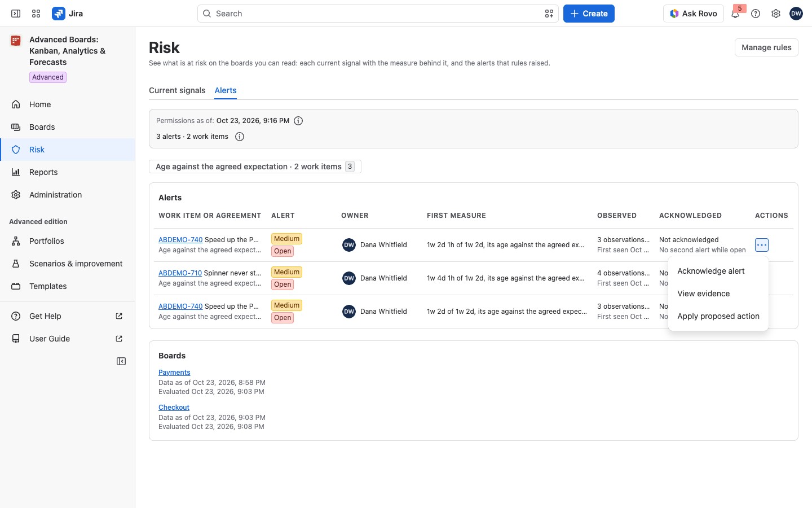Click the Manage rules button
This screenshot has width=812, height=508.
[766, 47]
